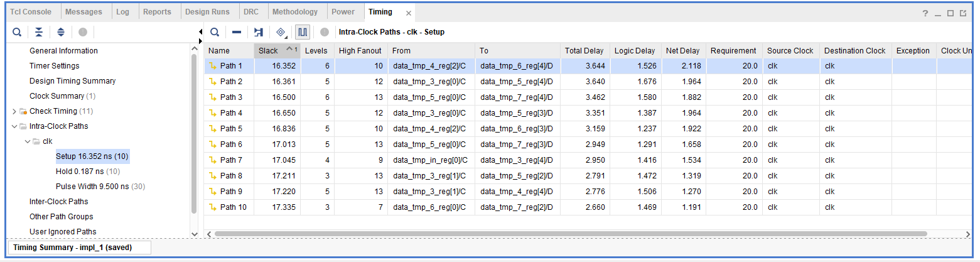Image resolution: width=980 pixels, height=262 pixels.
Task: Sort by the Slack column header
Action: (x=277, y=50)
